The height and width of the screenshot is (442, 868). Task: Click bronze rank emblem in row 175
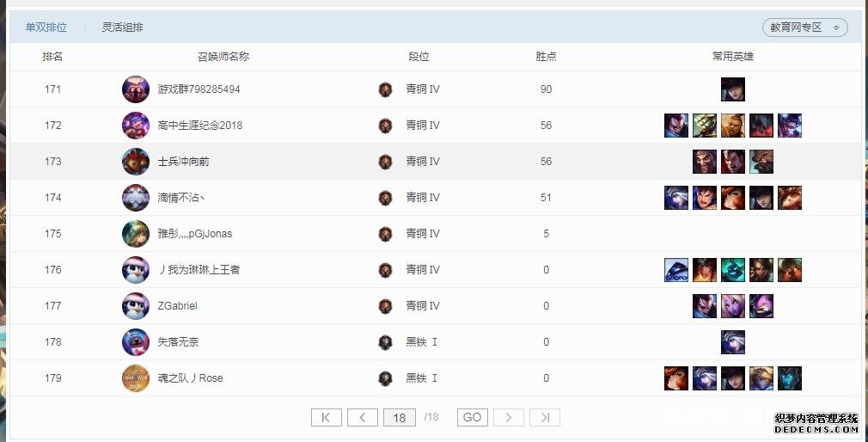coord(385,234)
